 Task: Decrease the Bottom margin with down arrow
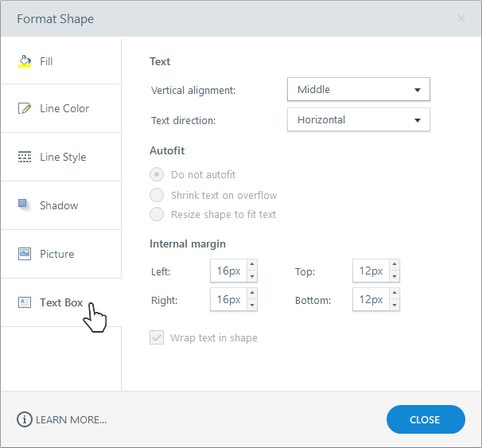tap(395, 305)
